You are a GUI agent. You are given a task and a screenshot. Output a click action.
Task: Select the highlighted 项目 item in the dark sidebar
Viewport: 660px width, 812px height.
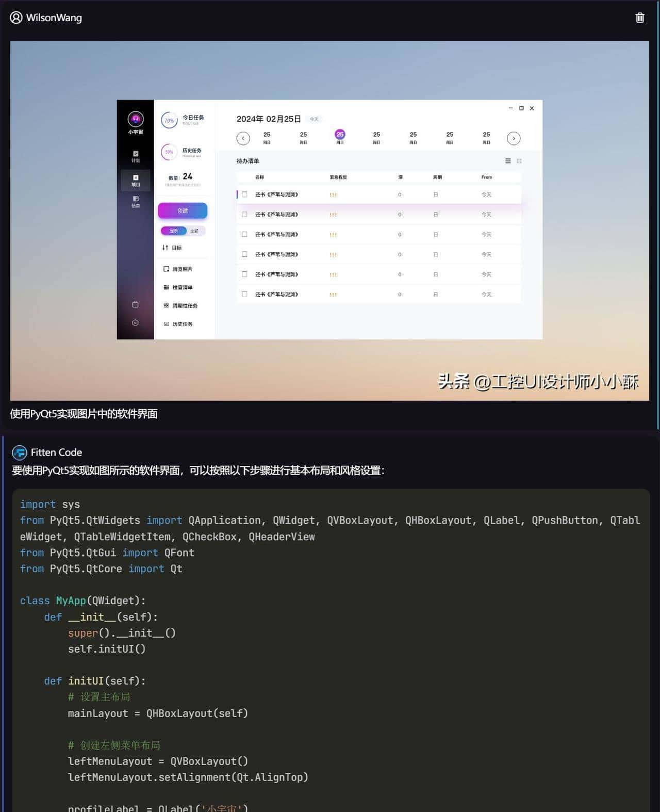coord(136,181)
